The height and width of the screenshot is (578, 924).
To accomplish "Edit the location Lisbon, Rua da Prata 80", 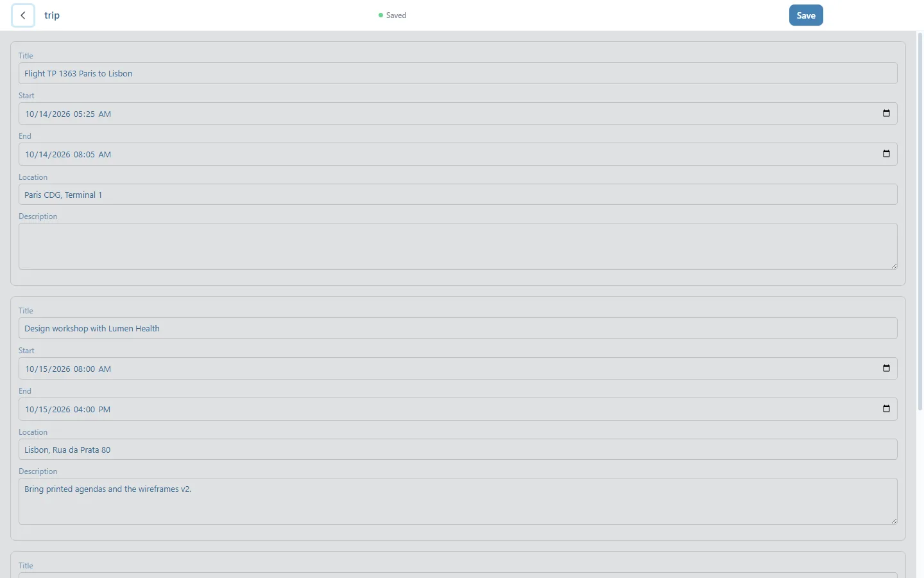I will pyautogui.click(x=458, y=450).
